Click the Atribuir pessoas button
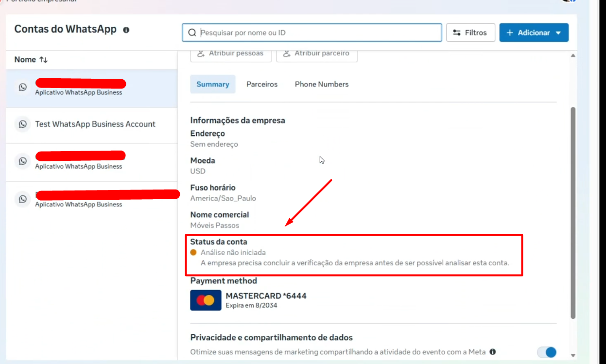This screenshot has width=606, height=364. tap(231, 54)
